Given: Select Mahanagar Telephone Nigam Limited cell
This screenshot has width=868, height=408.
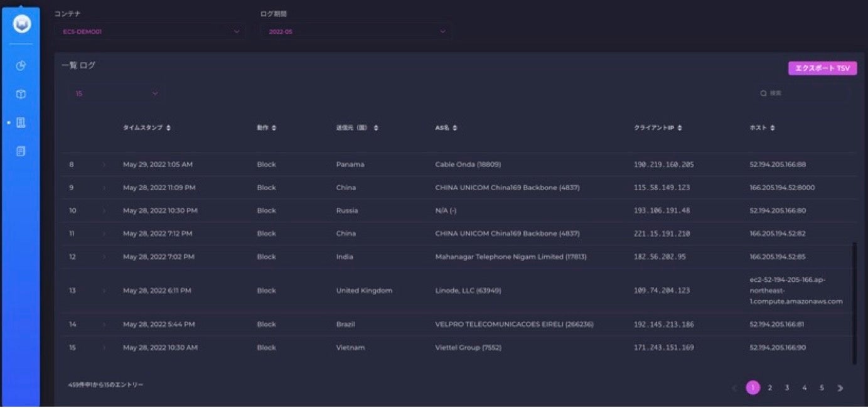Looking at the screenshot, I should [x=511, y=257].
